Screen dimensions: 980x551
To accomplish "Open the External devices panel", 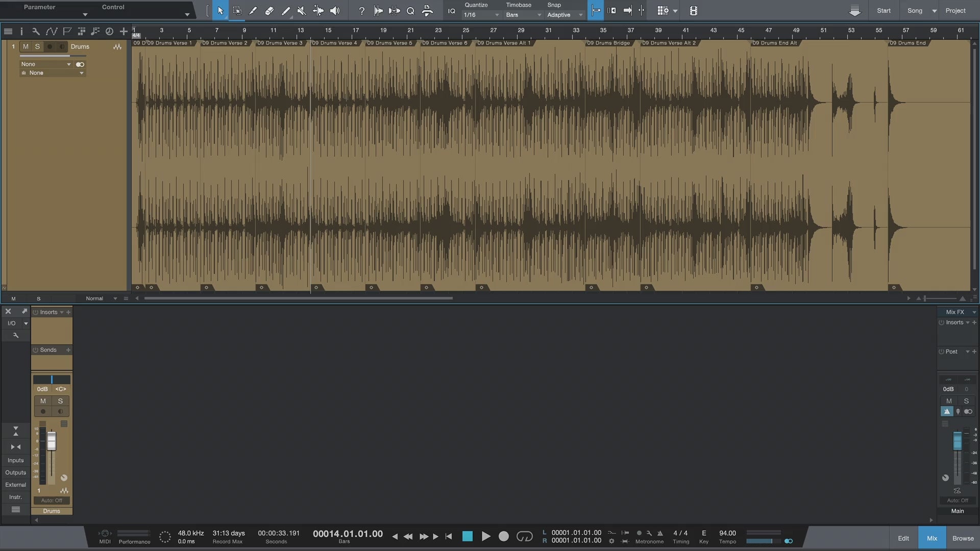I will (x=15, y=485).
